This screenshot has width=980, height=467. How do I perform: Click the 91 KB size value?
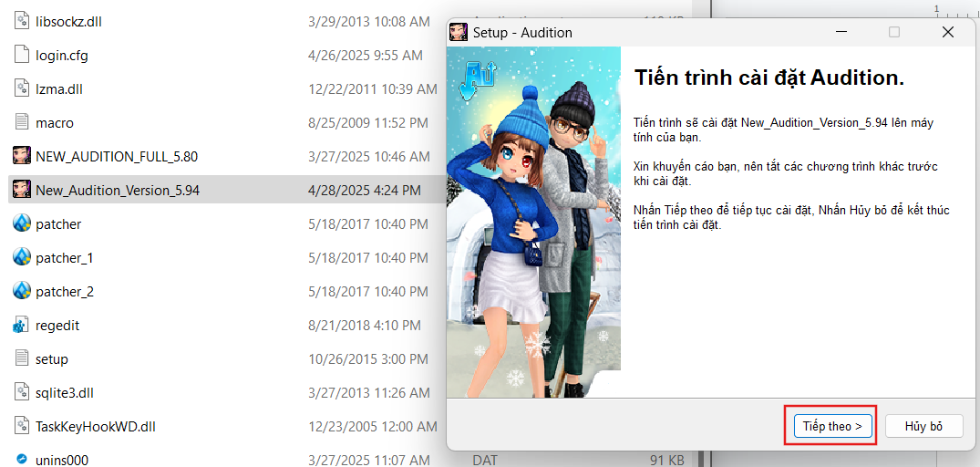click(x=667, y=460)
